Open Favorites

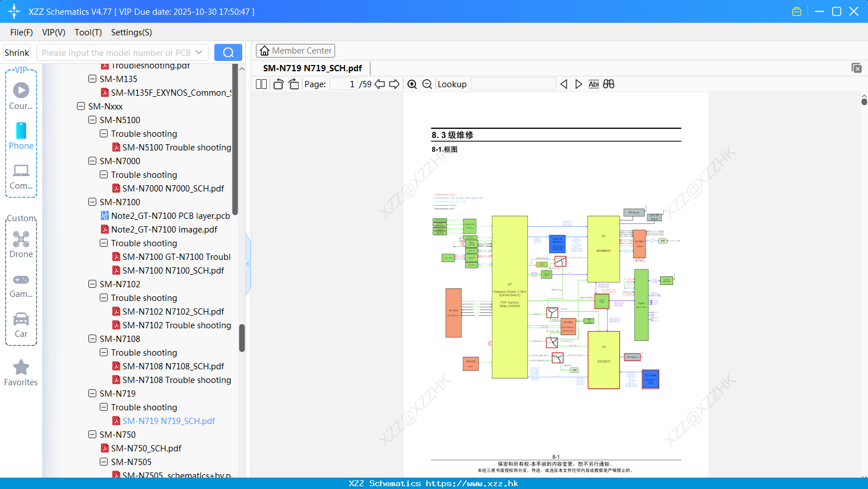[21, 373]
